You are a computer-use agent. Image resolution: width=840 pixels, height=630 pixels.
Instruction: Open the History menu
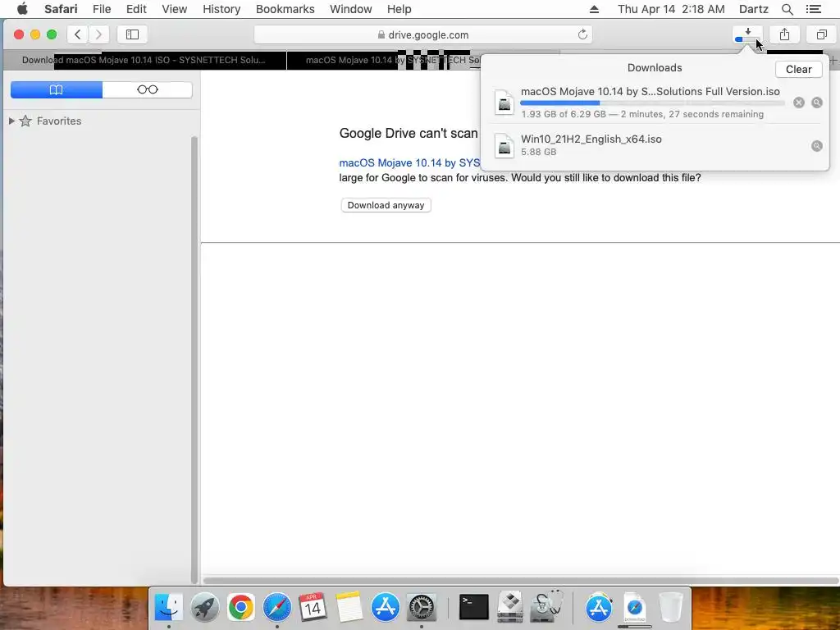pos(221,9)
